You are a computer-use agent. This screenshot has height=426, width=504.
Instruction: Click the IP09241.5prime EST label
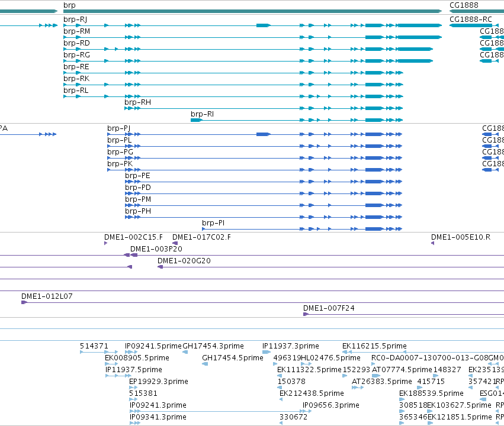[x=153, y=346]
